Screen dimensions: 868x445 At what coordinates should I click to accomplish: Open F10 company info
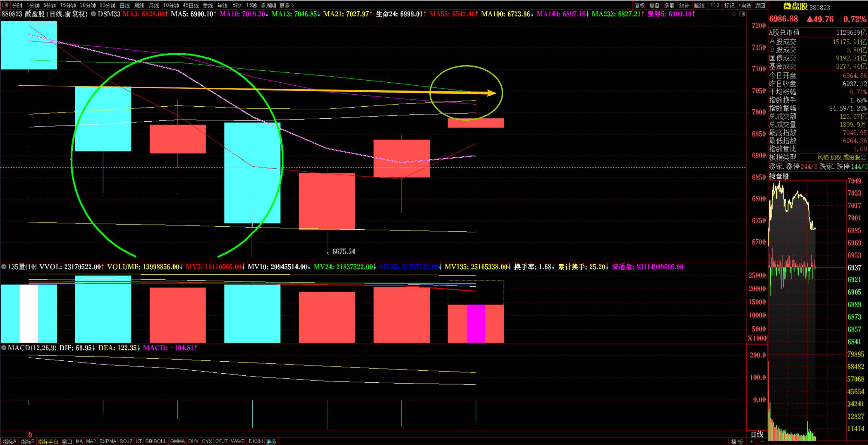point(715,5)
